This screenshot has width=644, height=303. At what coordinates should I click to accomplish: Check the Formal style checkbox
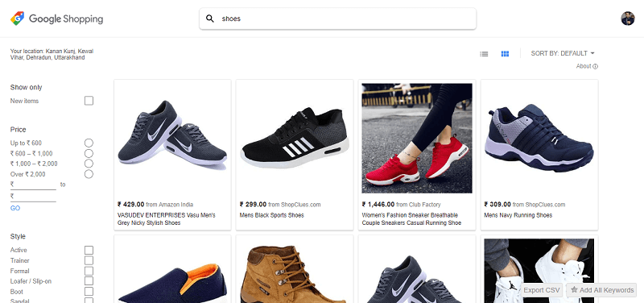[x=89, y=271]
